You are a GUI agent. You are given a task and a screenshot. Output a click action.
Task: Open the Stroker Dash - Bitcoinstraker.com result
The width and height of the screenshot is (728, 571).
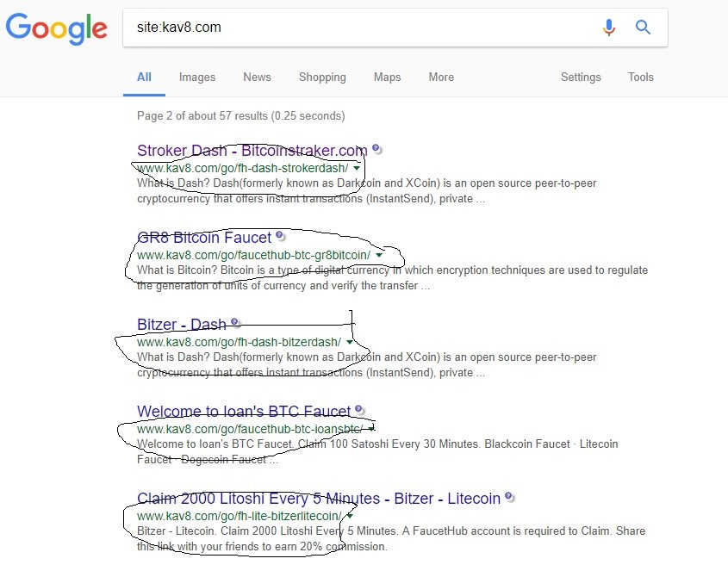point(252,151)
